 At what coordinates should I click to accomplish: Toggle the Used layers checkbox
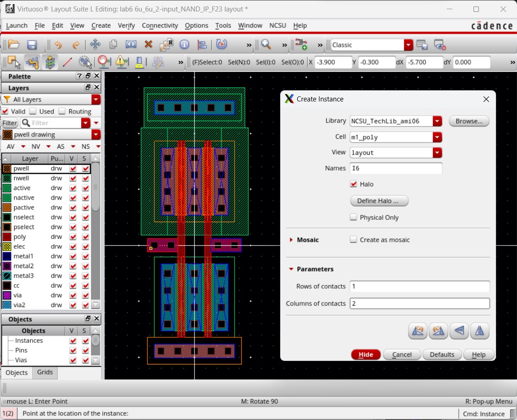(33, 111)
